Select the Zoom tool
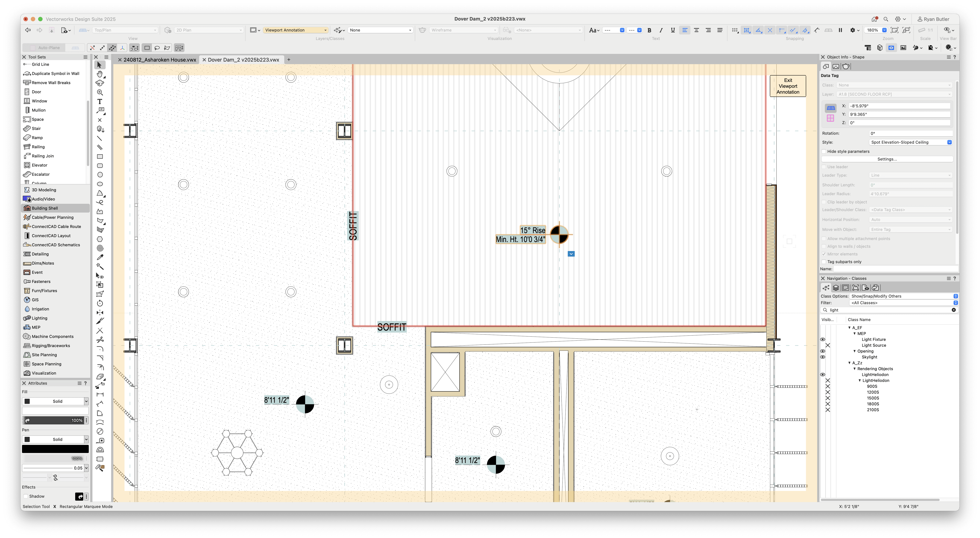This screenshot has height=538, width=980. (x=100, y=92)
